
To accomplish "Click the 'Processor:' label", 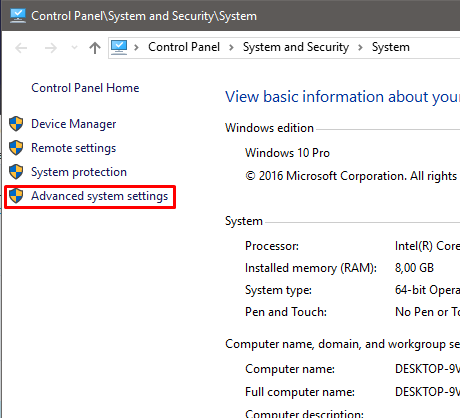I will (x=272, y=246).
